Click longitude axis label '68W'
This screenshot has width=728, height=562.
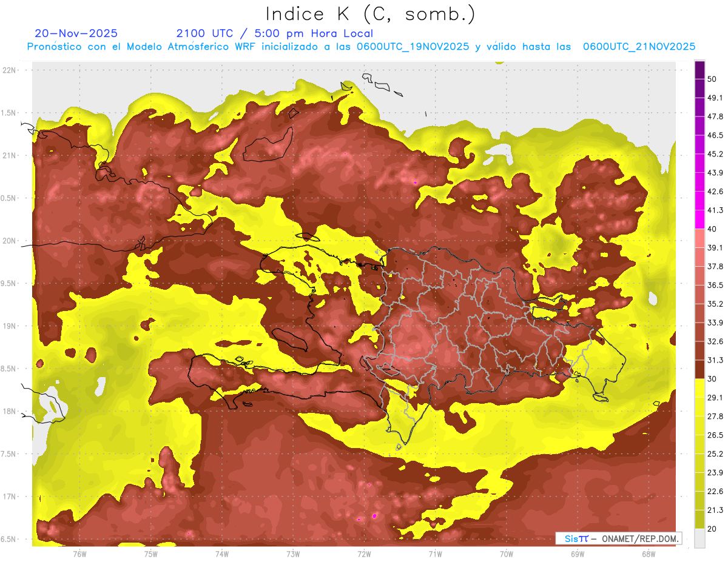(648, 554)
